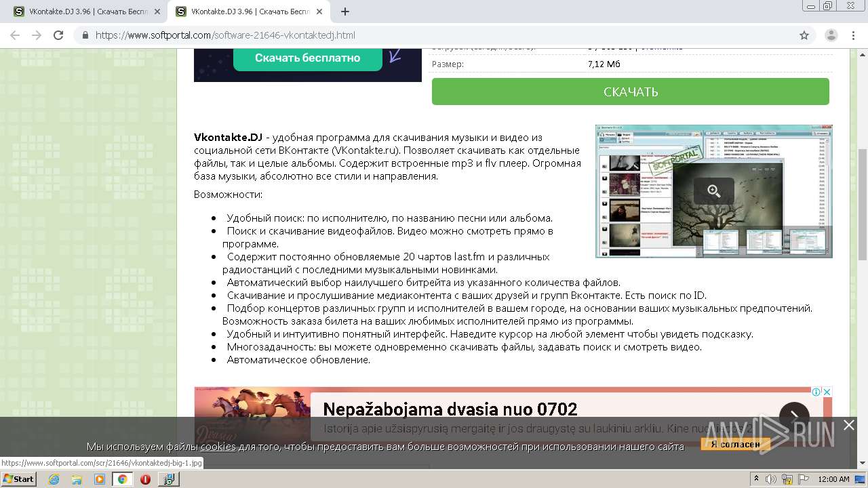Screen dimensions: 868x488
Task: Switch to Chrome in the taskbar
Action: pos(122,479)
